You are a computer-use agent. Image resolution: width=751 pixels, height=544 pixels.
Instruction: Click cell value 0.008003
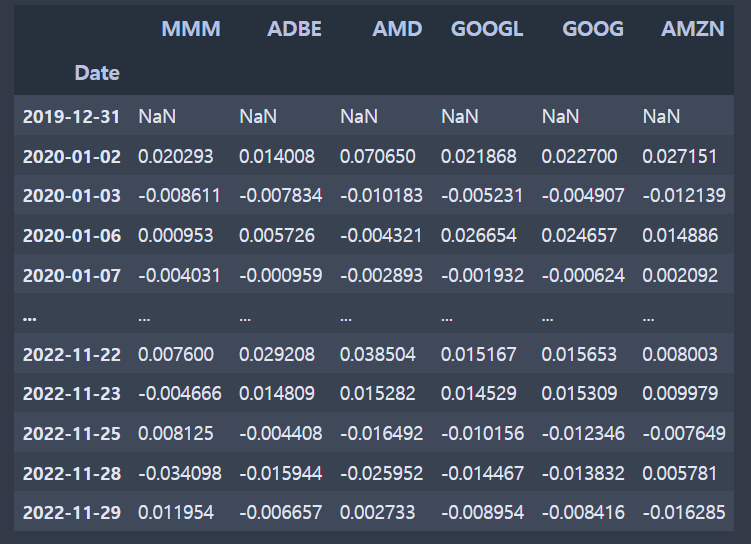pos(680,354)
